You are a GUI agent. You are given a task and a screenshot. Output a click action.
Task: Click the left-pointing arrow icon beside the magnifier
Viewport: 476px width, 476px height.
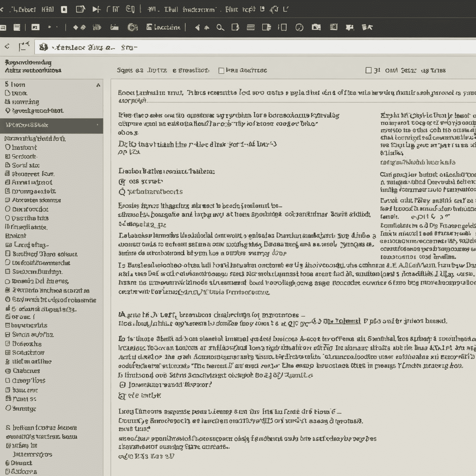click(197, 28)
